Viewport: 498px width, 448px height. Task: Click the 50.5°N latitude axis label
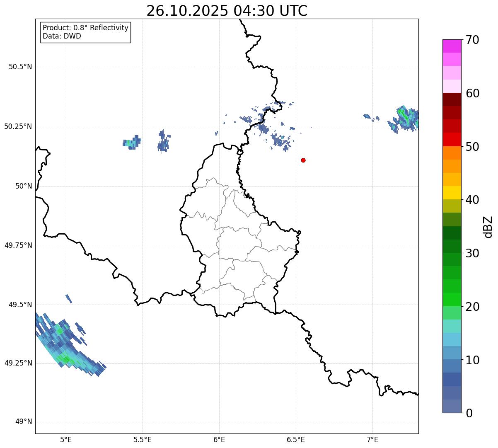tap(20, 67)
